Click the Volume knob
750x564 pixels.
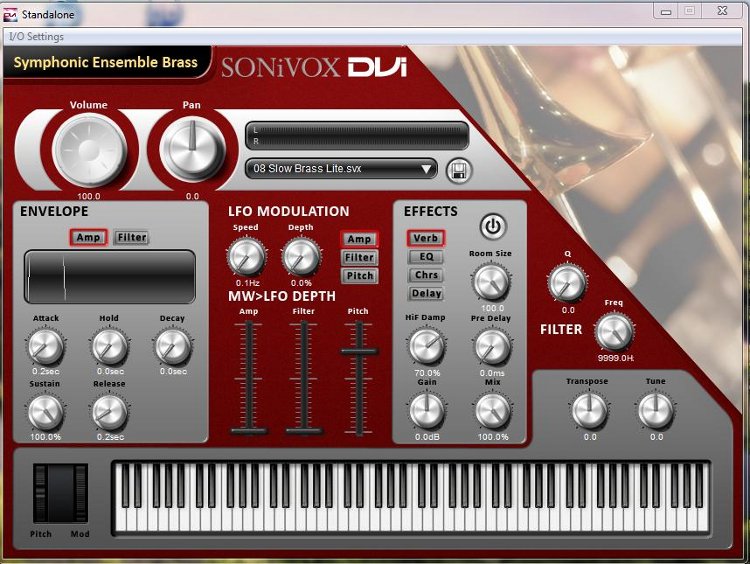click(89, 150)
